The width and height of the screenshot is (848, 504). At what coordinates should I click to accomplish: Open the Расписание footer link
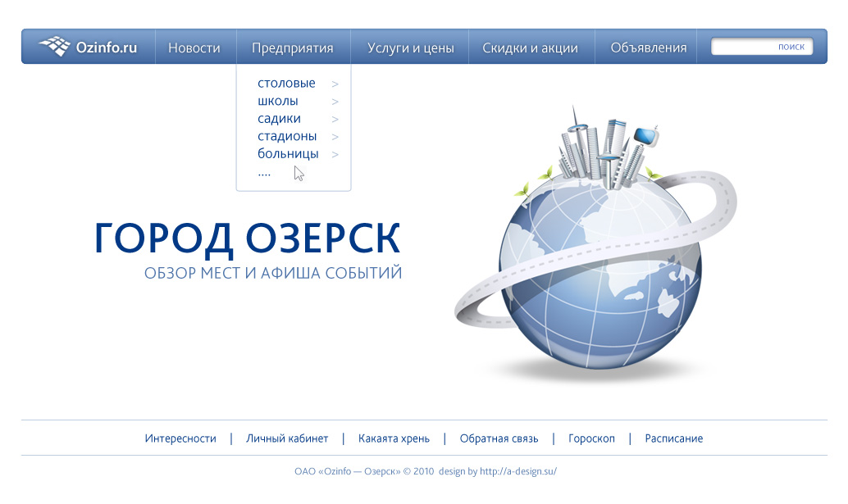(674, 438)
